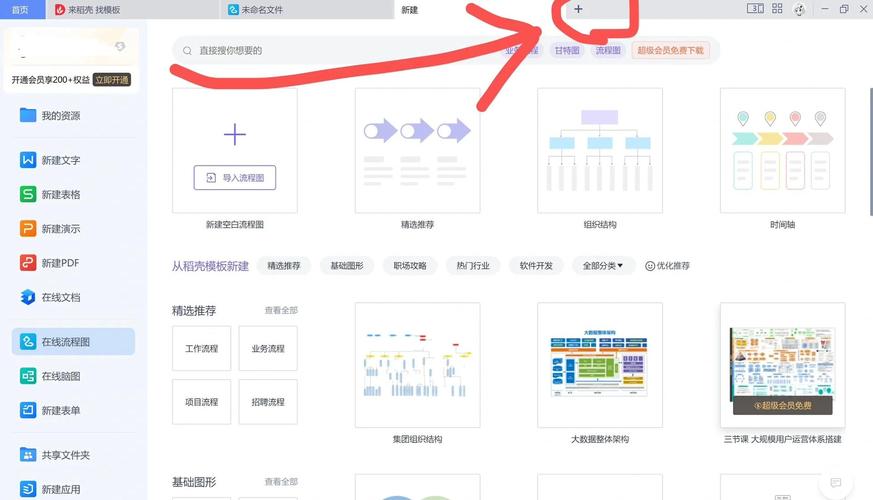Click the user avatar icon in title bar
The image size is (873, 500).
[800, 9]
